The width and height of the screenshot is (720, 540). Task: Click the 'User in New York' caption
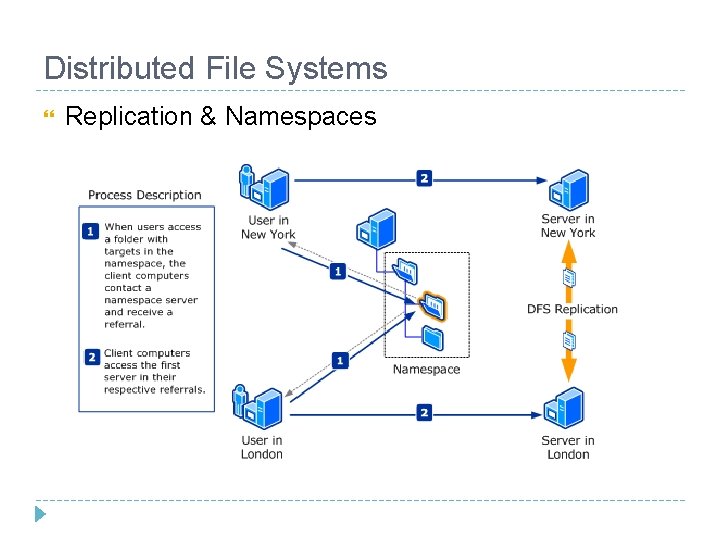click(x=268, y=227)
